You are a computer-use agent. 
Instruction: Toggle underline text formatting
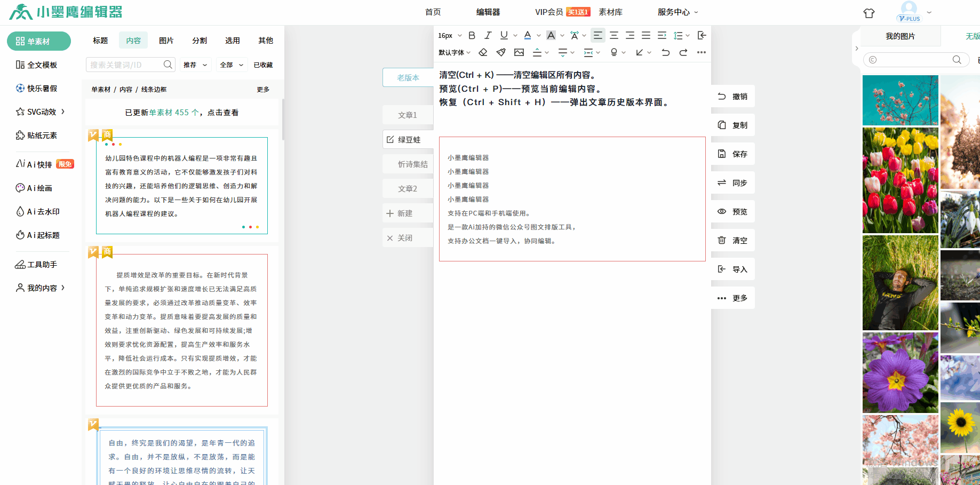click(504, 35)
